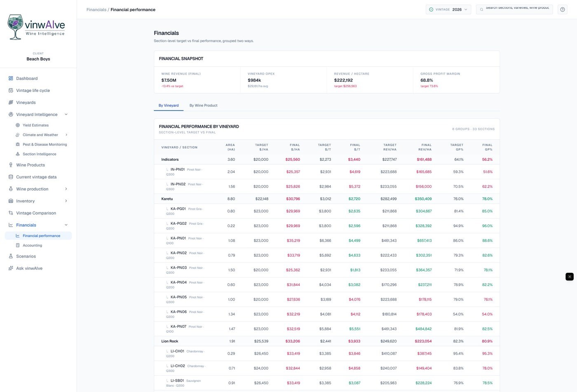Click the Wine Products glass icon
Viewport: 577px width, 392px height.
click(x=11, y=165)
